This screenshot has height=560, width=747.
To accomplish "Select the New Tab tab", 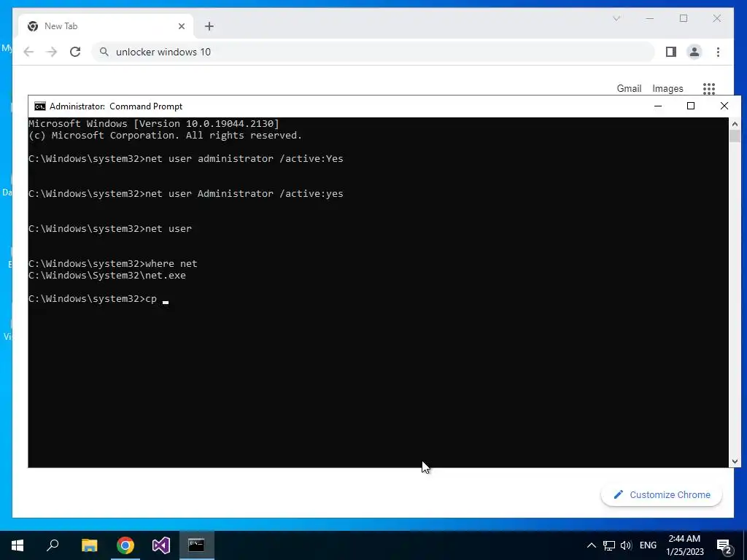I will (106, 26).
